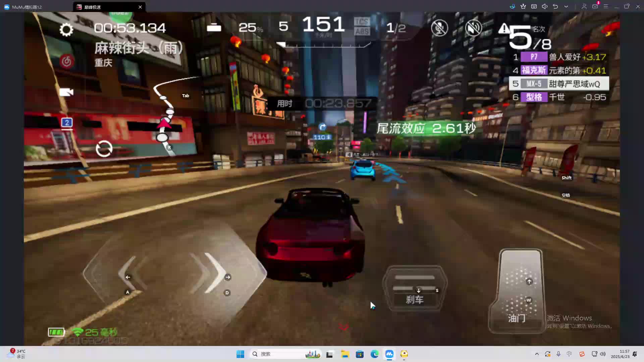Toggle the TCS assist indicator
644x362 pixels.
tap(362, 22)
